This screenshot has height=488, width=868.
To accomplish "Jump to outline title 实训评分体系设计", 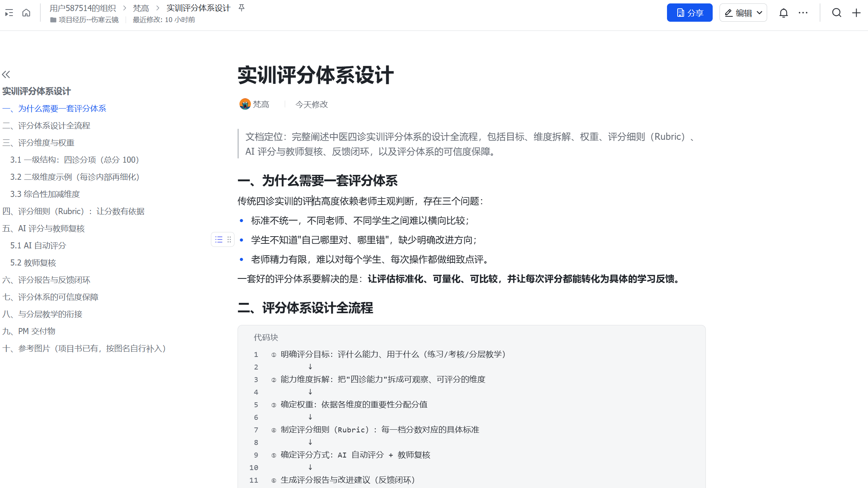I will click(37, 91).
